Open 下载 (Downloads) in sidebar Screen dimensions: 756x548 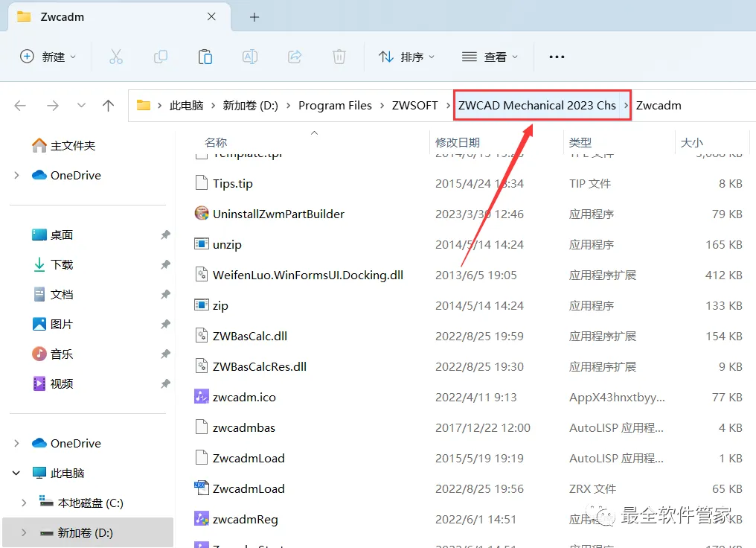[53, 264]
